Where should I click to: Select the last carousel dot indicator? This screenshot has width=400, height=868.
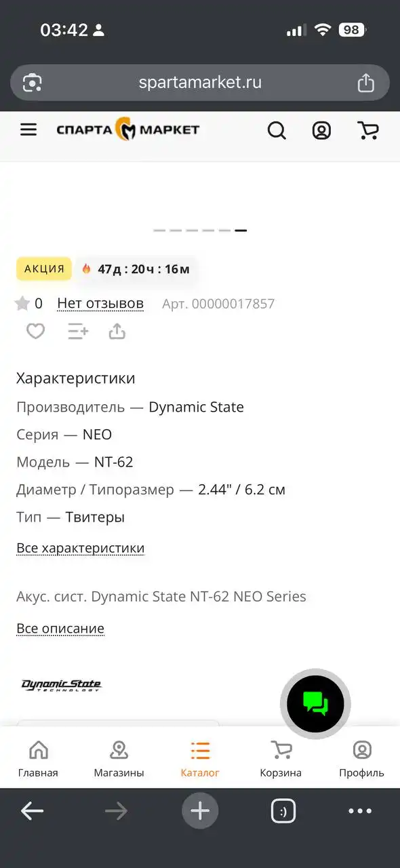click(x=241, y=231)
